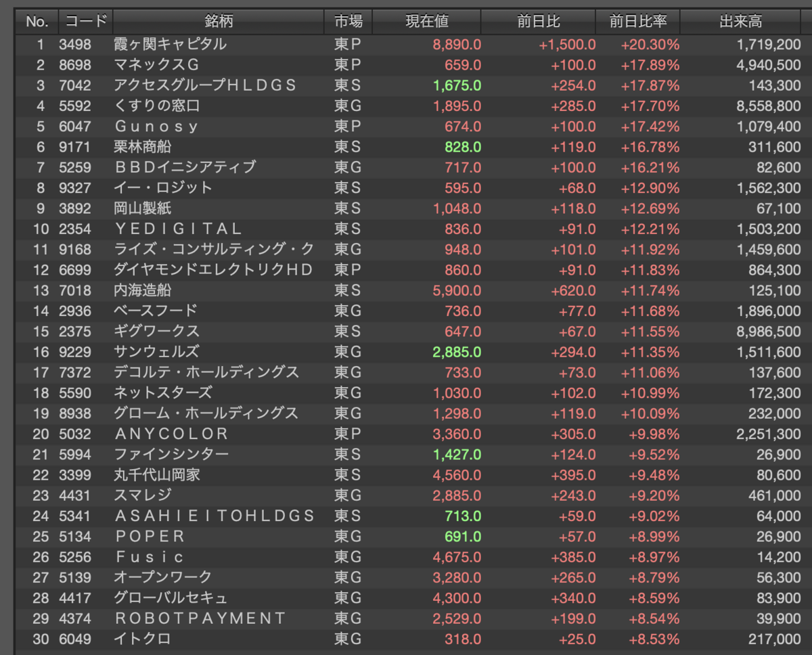Select the スマレジ stock name
Viewport: 812px width, 655px height.
(143, 495)
